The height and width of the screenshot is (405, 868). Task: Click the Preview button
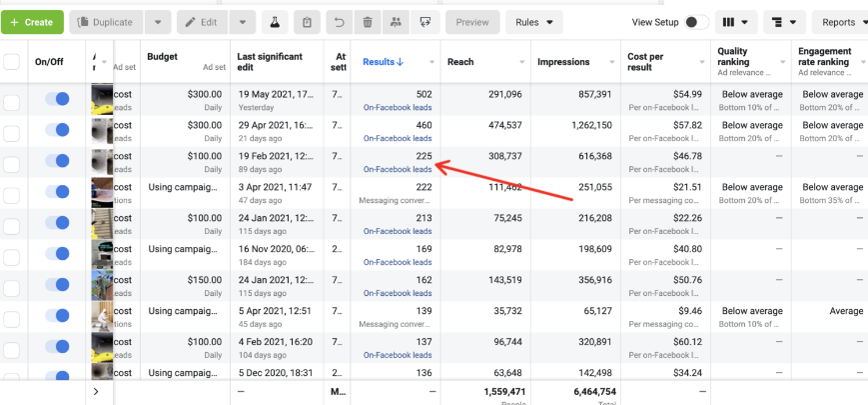click(472, 22)
